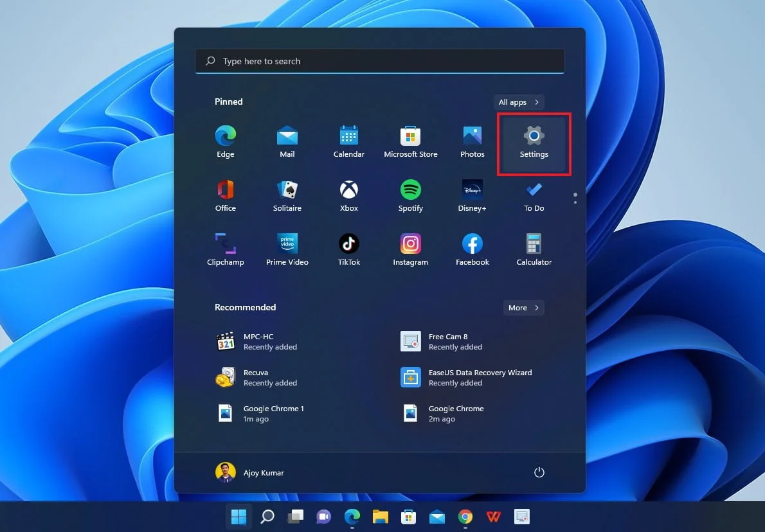Show More recommended items
Viewport: 765px width, 532px height.
point(523,308)
